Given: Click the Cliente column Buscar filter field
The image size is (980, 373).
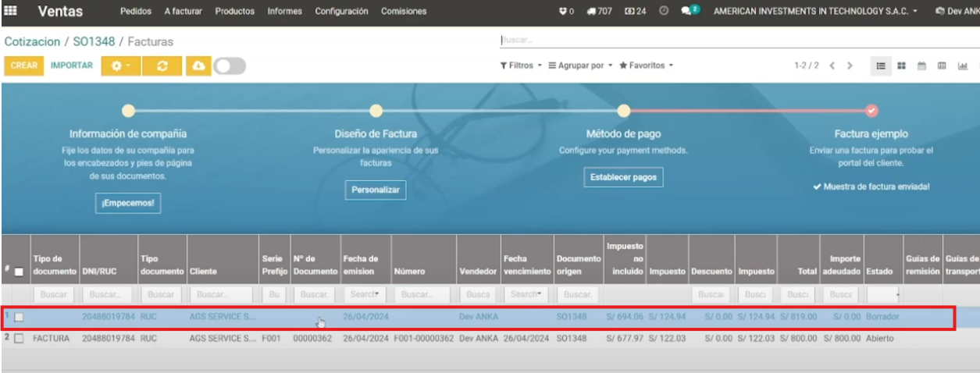Looking at the screenshot, I should click(222, 295).
